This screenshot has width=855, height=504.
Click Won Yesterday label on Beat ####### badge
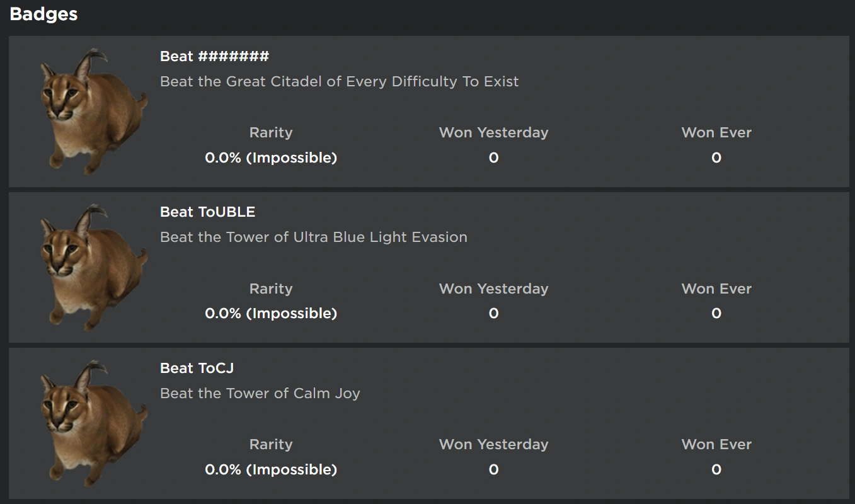[493, 133]
